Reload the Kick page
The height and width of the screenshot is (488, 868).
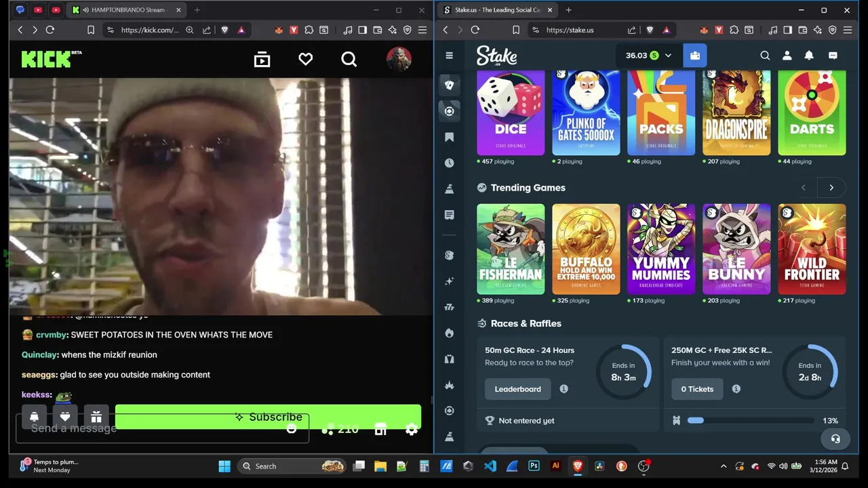[50, 30]
